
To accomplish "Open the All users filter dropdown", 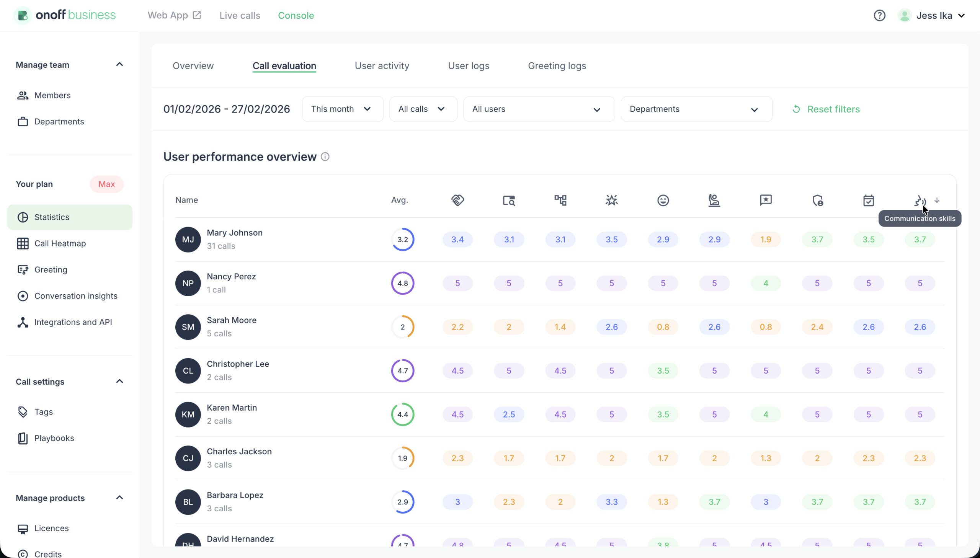I will 538,109.
